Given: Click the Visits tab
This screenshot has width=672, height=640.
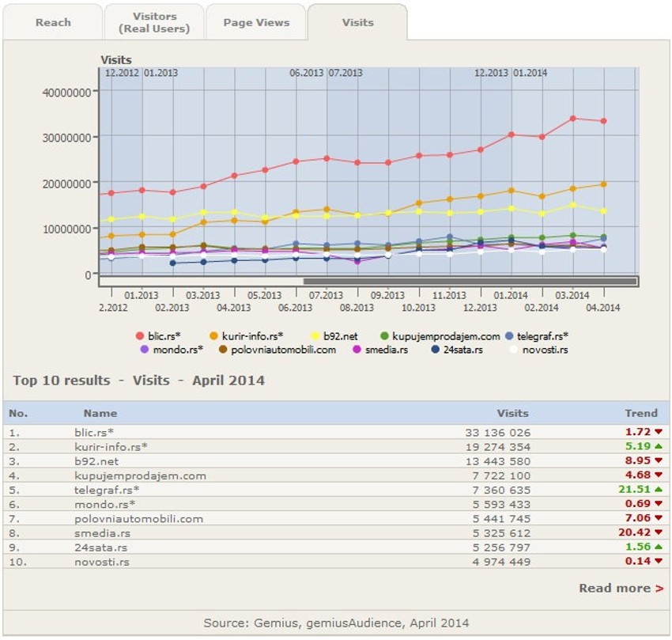Looking at the screenshot, I should pyautogui.click(x=357, y=23).
